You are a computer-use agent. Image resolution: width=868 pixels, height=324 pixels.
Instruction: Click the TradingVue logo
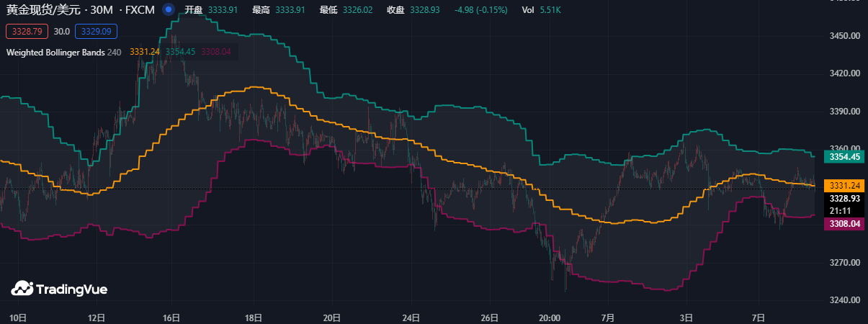59,289
